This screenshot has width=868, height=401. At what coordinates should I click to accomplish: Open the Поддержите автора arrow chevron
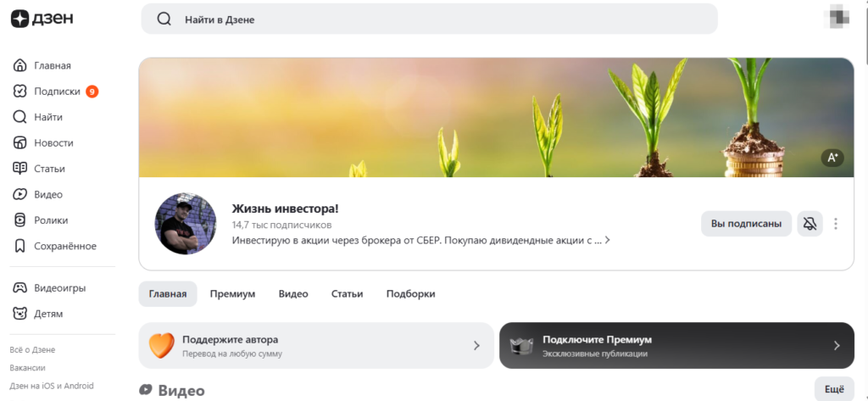point(476,346)
